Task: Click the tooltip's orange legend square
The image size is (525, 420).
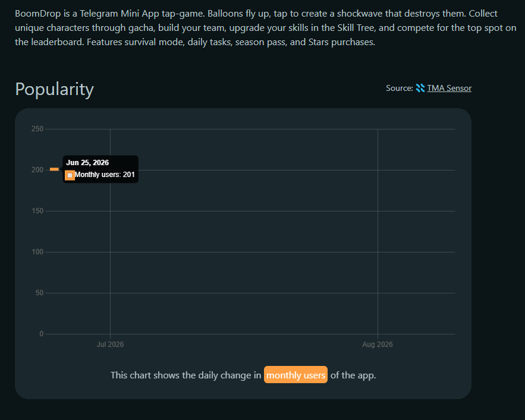Action: click(70, 175)
